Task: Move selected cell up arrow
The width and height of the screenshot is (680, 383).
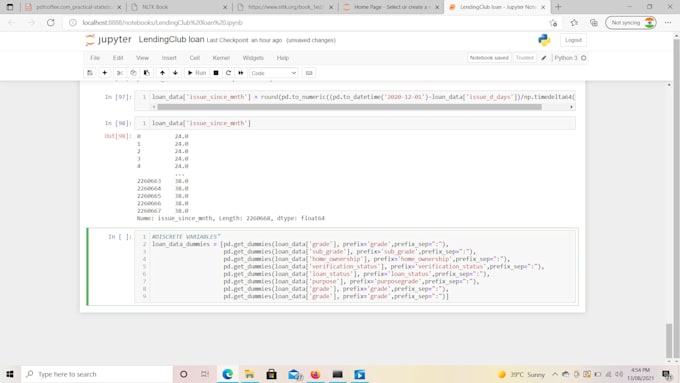Action: click(162, 73)
